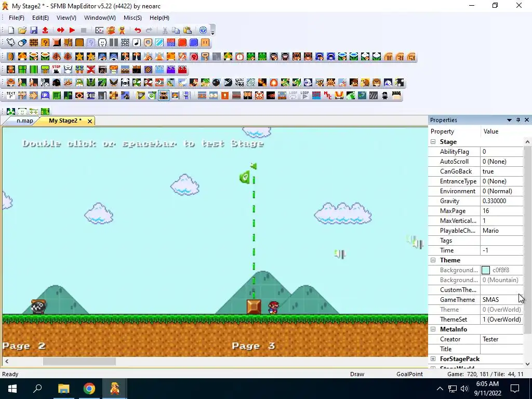The height and width of the screenshot is (399, 532).
Task: Select the black Bob-omb enemy icon
Action: pyautogui.click(x=216, y=83)
